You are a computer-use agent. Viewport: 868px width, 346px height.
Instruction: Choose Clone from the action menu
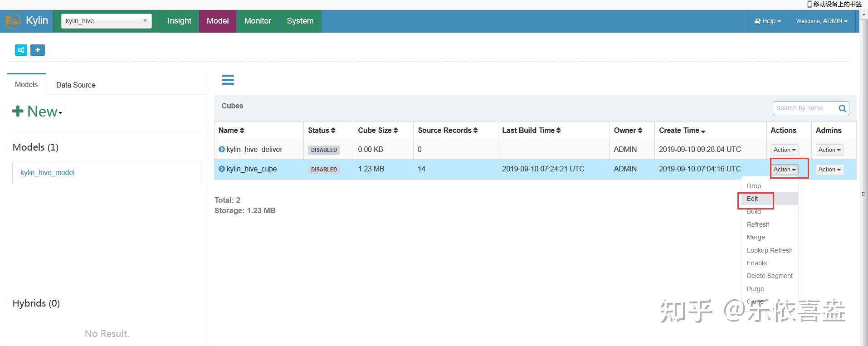pos(770,302)
